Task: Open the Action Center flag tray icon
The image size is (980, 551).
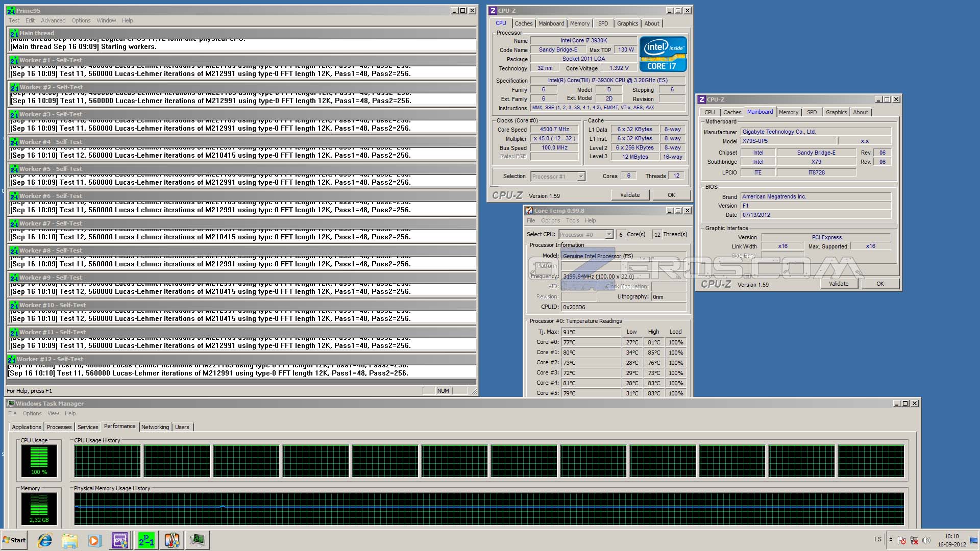Action: tap(902, 540)
